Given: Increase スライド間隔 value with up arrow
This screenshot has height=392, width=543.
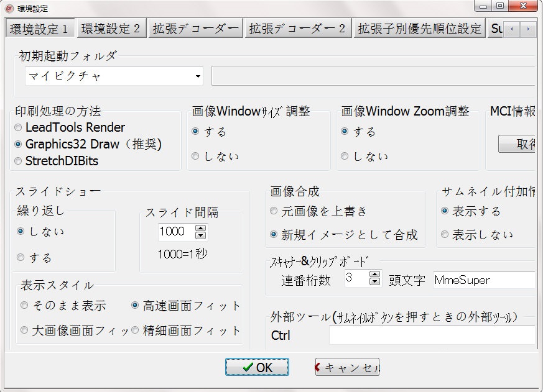Looking at the screenshot, I should click(x=200, y=229).
